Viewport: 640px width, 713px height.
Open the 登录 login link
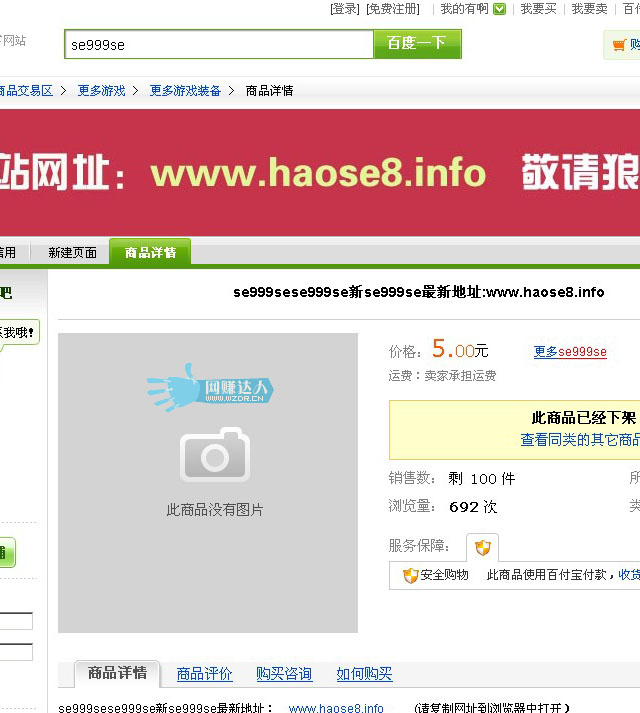344,9
